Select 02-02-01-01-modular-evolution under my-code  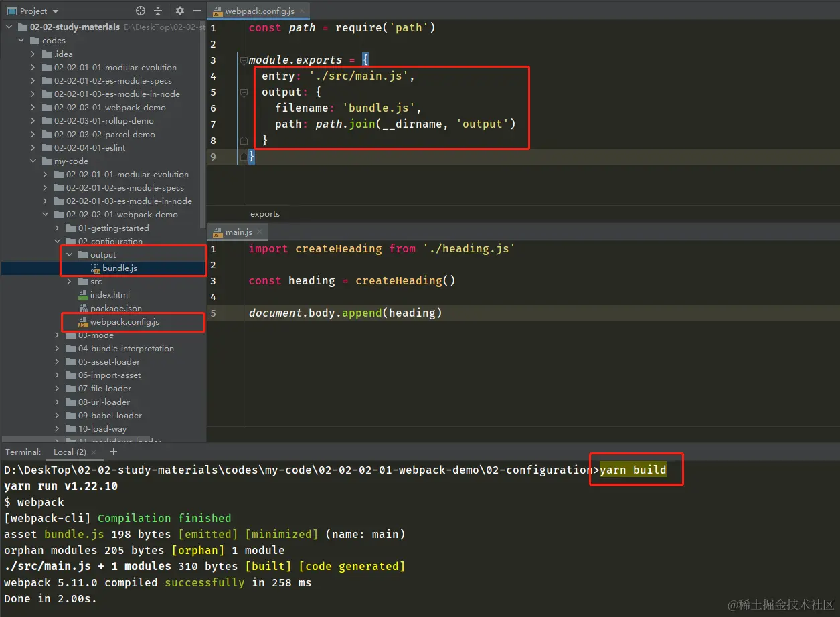[x=127, y=175]
